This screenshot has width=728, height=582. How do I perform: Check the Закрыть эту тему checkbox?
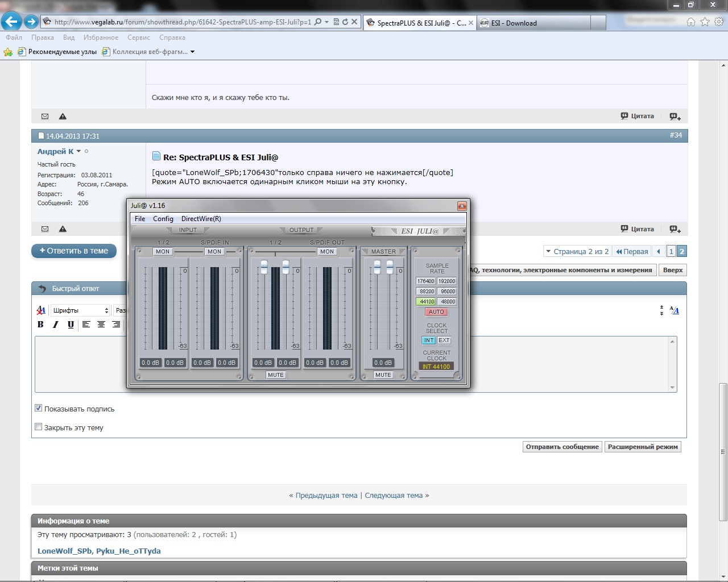tap(39, 427)
